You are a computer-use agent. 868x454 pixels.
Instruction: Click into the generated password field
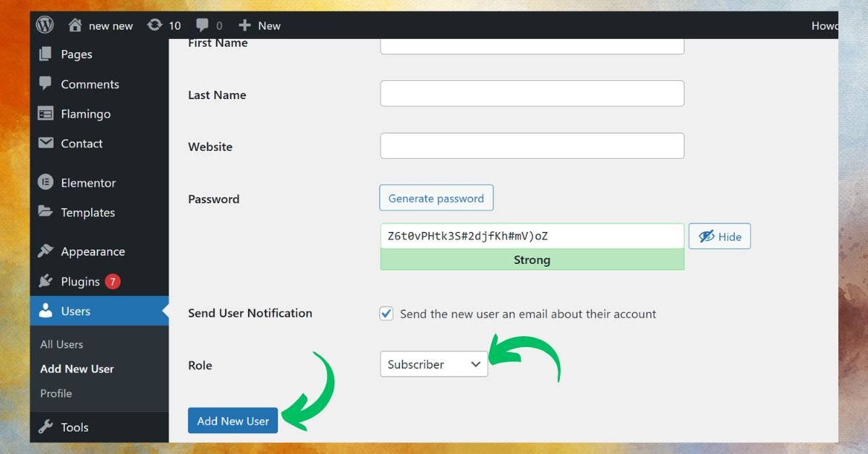point(532,236)
